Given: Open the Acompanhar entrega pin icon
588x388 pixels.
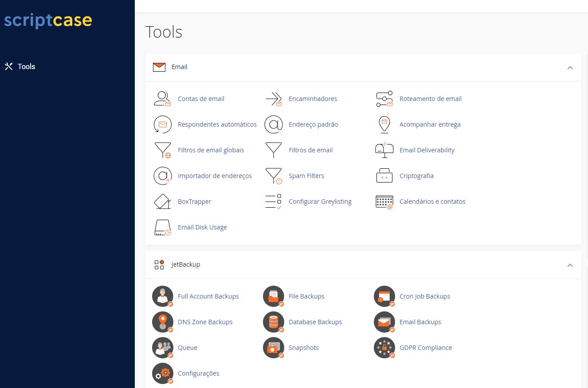Looking at the screenshot, I should coord(384,124).
